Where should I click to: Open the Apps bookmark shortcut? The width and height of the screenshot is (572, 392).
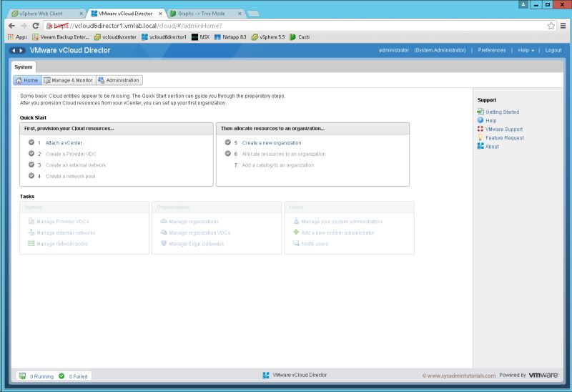point(17,37)
